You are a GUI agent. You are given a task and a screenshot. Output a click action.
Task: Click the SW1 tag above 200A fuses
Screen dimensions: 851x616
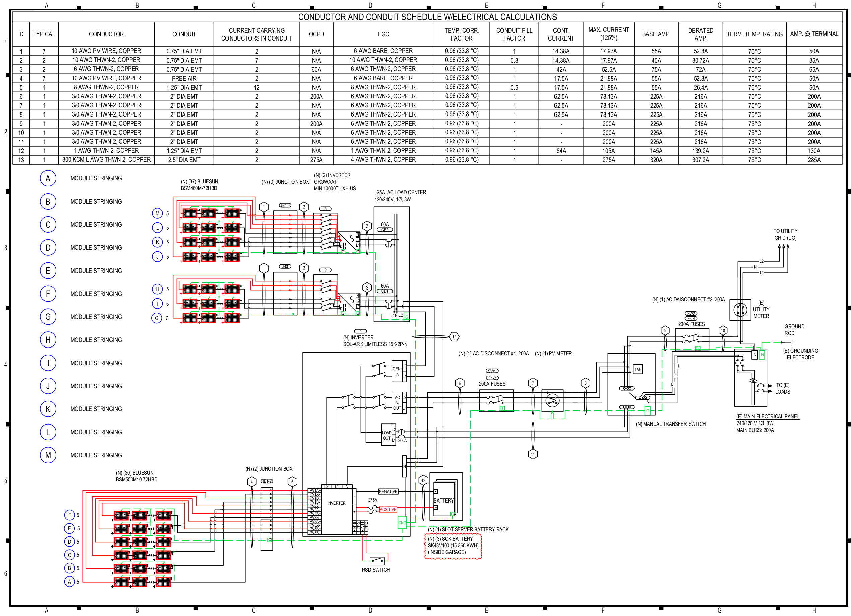[492, 371]
